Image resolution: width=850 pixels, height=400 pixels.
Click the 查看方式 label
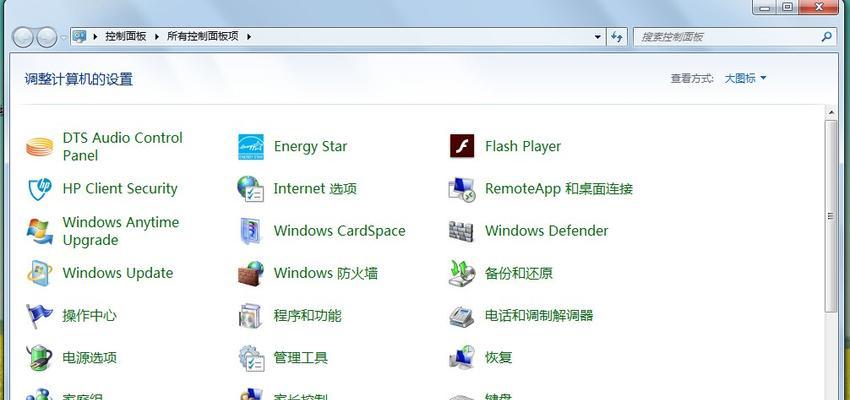[x=692, y=78]
